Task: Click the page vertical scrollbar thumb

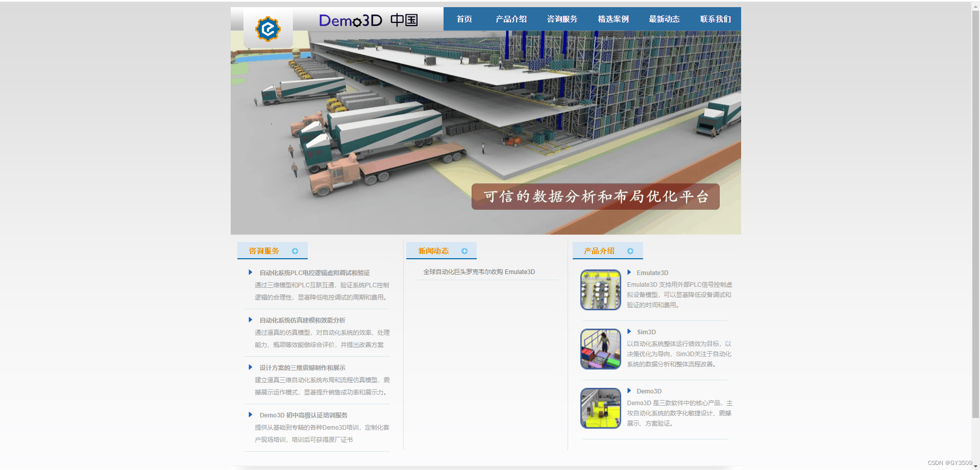Action: pos(975,214)
